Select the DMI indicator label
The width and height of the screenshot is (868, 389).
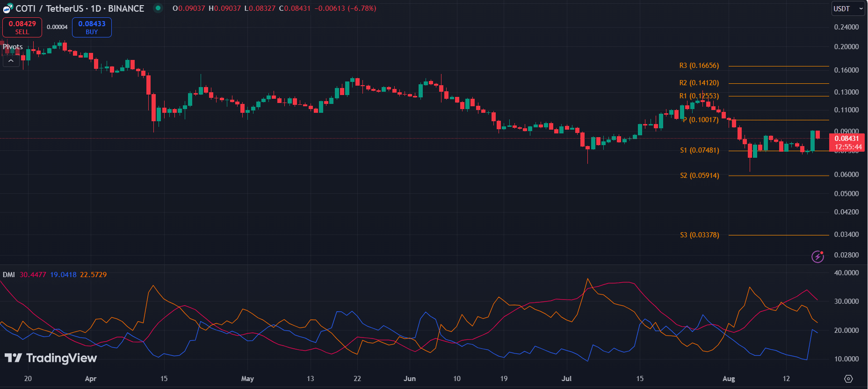click(x=9, y=275)
